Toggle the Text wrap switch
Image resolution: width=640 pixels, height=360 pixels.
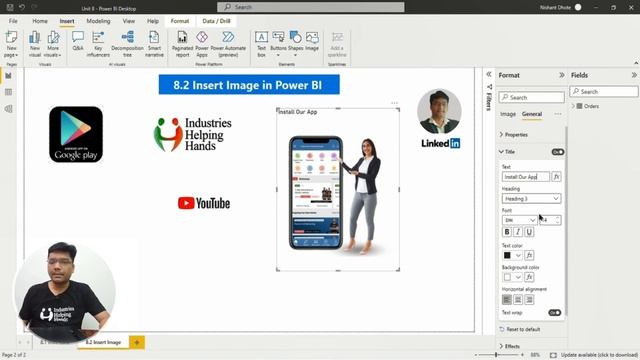pyautogui.click(x=555, y=313)
